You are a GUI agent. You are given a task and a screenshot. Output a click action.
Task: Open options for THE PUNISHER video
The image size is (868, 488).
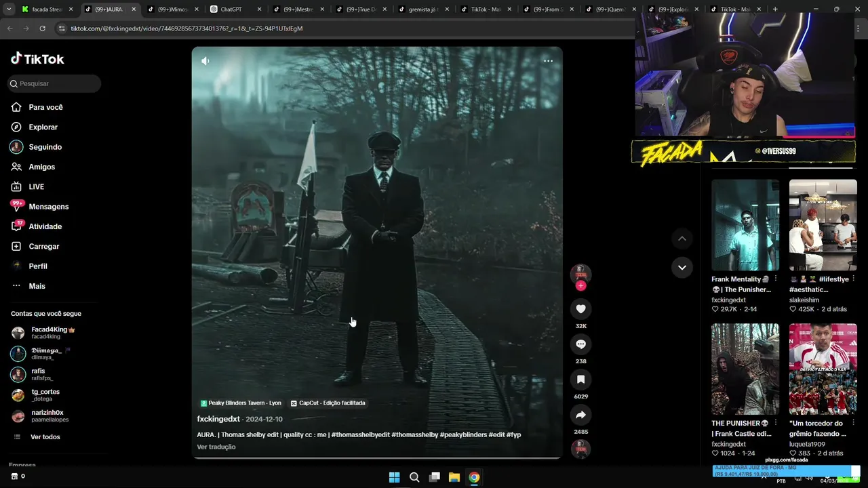(x=775, y=423)
